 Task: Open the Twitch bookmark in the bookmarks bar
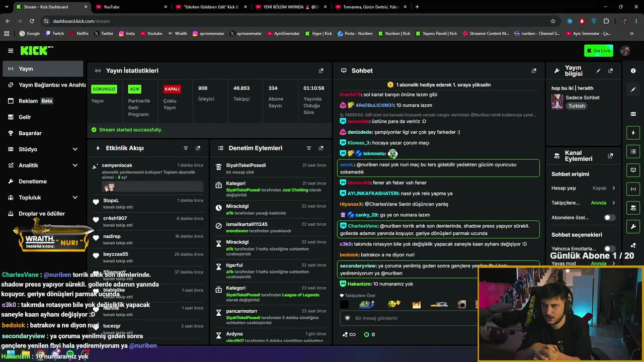55,34
